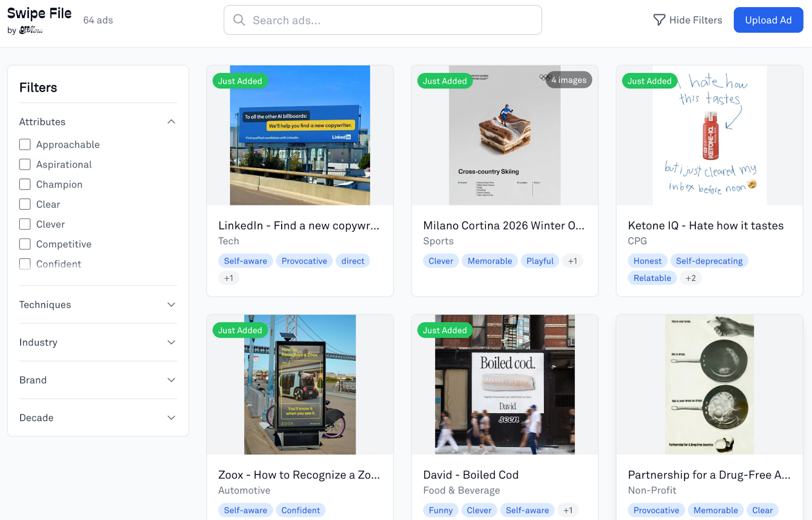This screenshot has height=520, width=812.
Task: Expand the Industry filter section
Action: [98, 342]
